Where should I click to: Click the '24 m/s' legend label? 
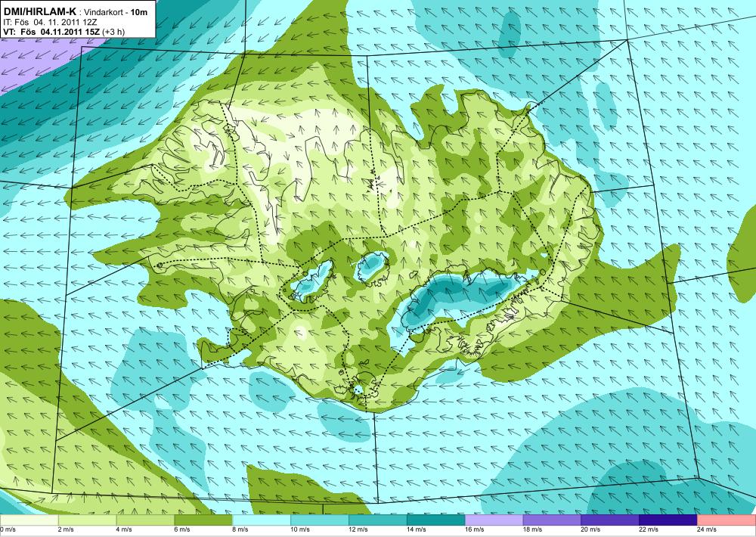[706, 529]
